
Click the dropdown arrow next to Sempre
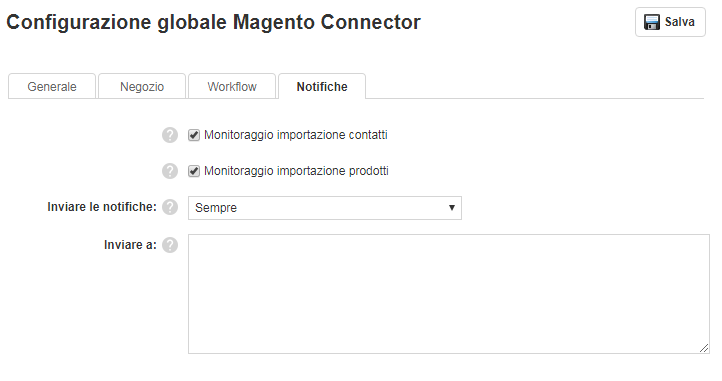pos(452,208)
